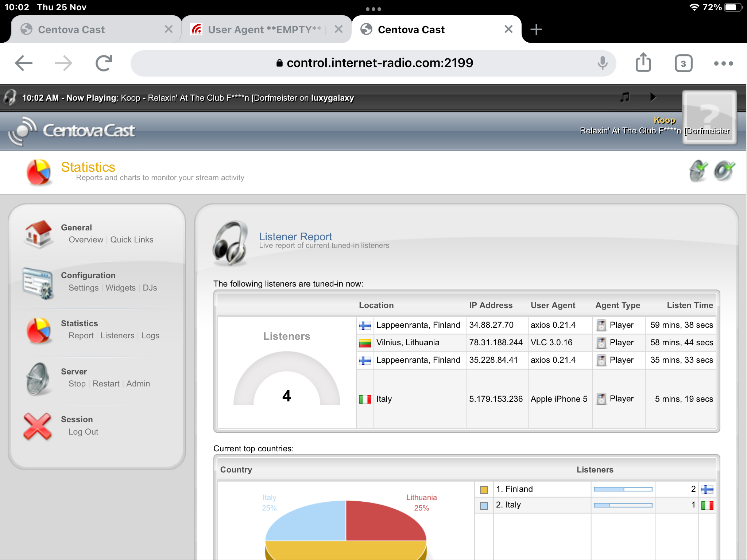Click the yellow Finland color swatch
Viewport: 747px width, 560px height.
click(x=484, y=490)
